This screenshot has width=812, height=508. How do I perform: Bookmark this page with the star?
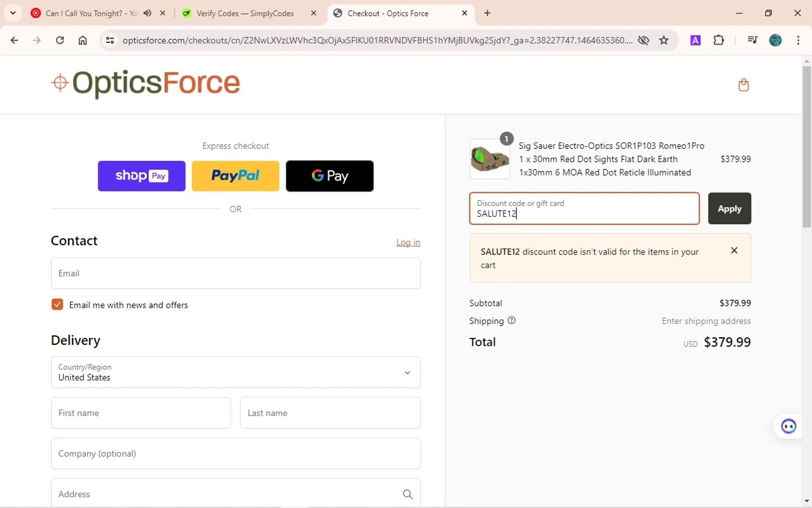tap(664, 40)
